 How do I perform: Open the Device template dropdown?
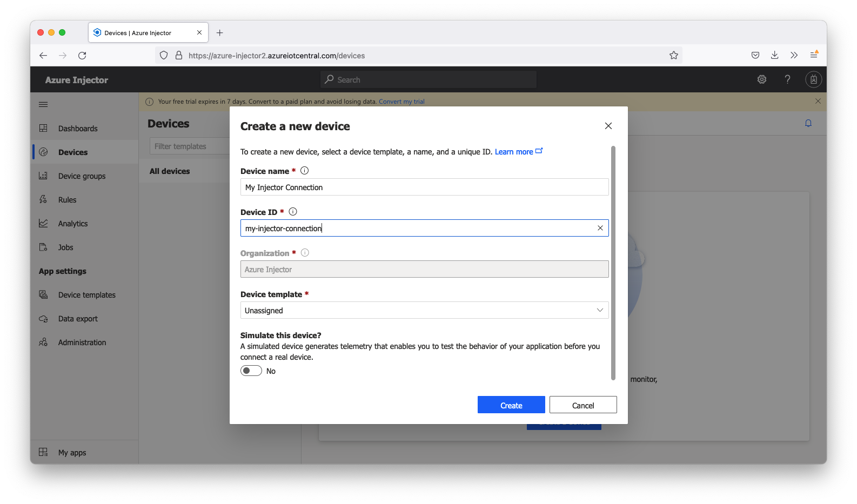[424, 310]
